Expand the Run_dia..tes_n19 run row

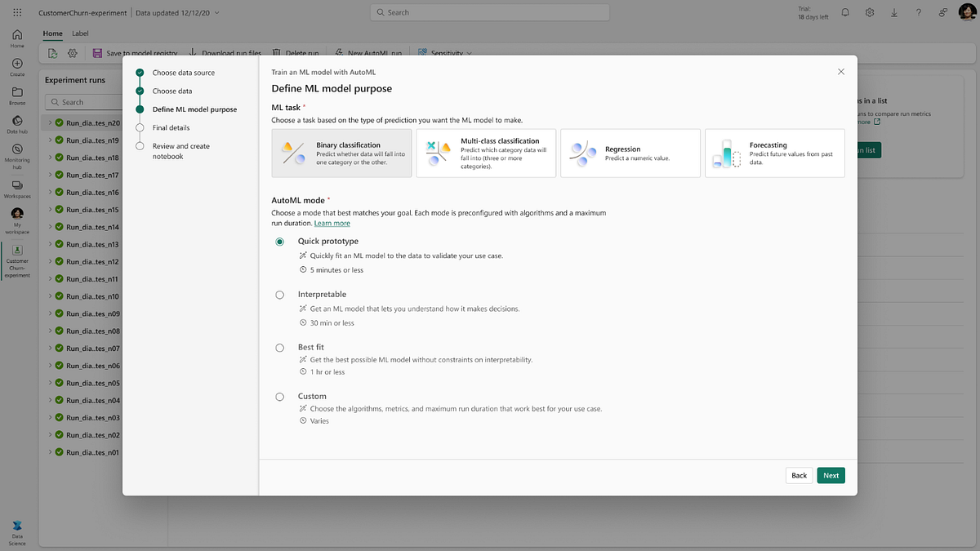coord(50,140)
